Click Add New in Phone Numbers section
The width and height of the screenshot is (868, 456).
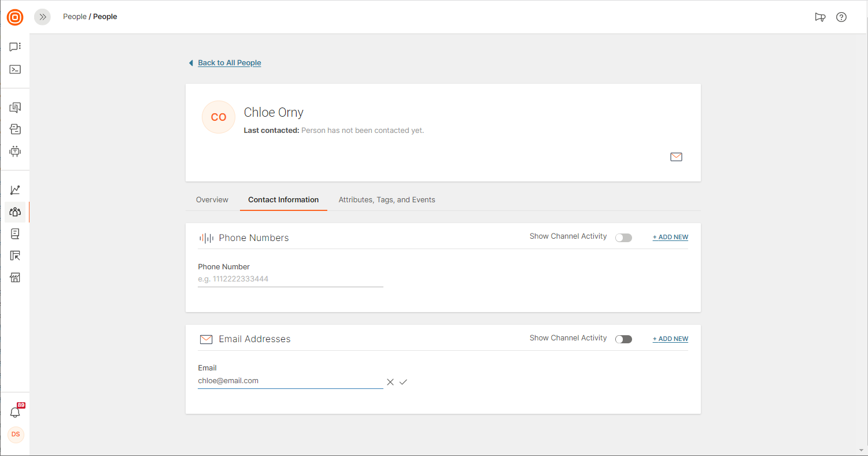pyautogui.click(x=670, y=238)
